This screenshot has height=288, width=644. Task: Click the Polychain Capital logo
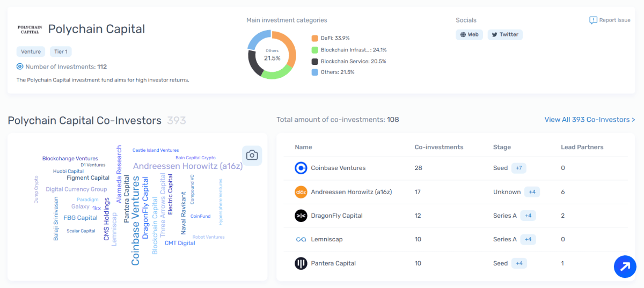29,29
